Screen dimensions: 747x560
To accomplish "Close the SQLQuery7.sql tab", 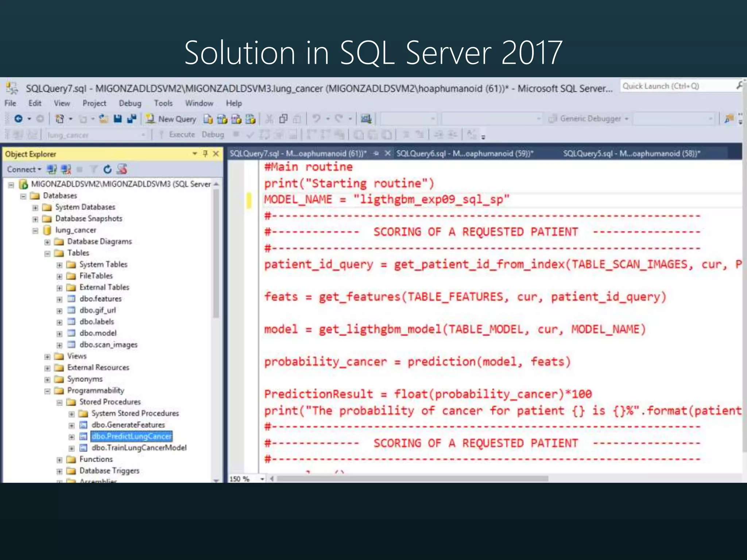I will 388,153.
